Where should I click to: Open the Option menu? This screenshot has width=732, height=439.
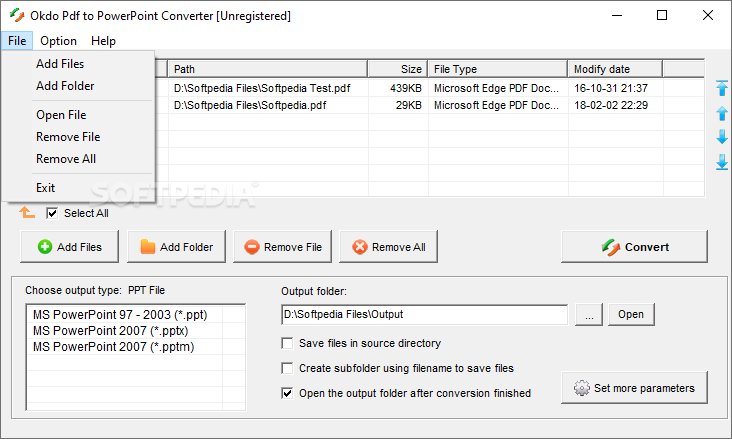click(58, 41)
